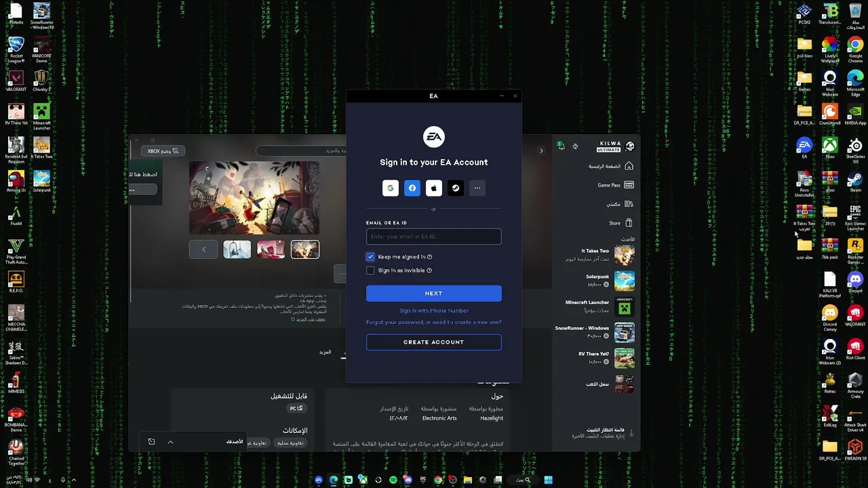Sign in with Facebook icon
Image resolution: width=868 pixels, height=488 pixels.
click(412, 188)
